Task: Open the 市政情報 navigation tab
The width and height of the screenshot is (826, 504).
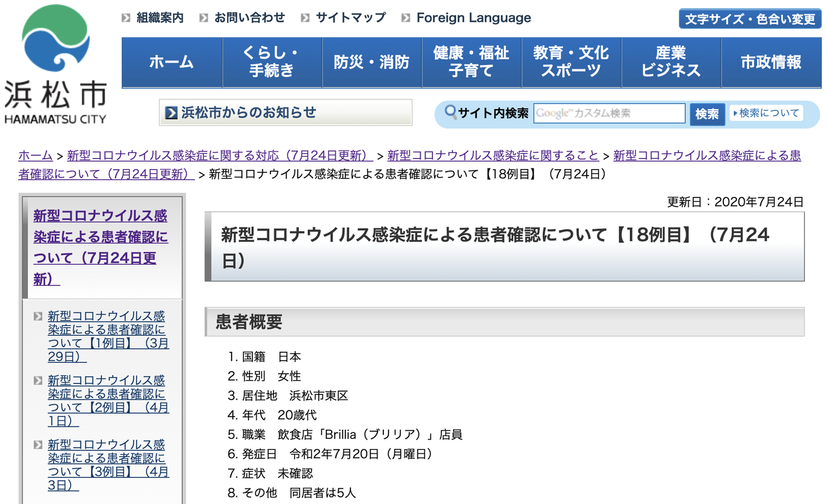Action: click(x=771, y=63)
